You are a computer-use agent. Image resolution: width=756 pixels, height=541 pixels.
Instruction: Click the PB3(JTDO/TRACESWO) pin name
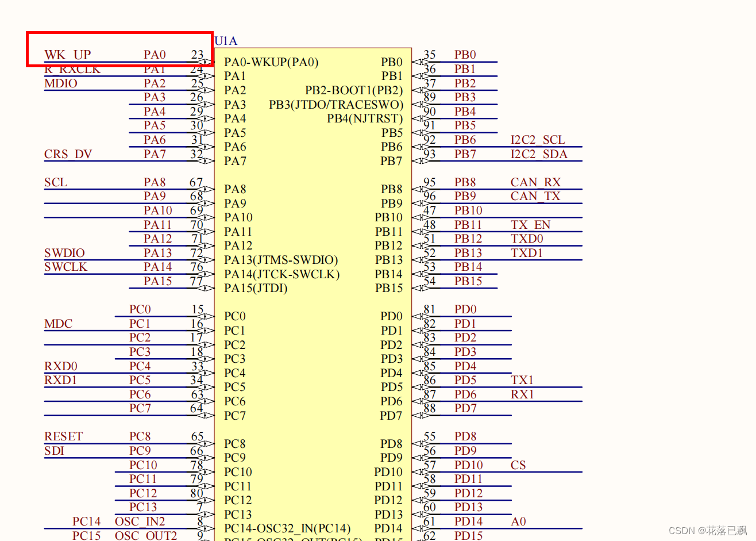[x=336, y=105]
